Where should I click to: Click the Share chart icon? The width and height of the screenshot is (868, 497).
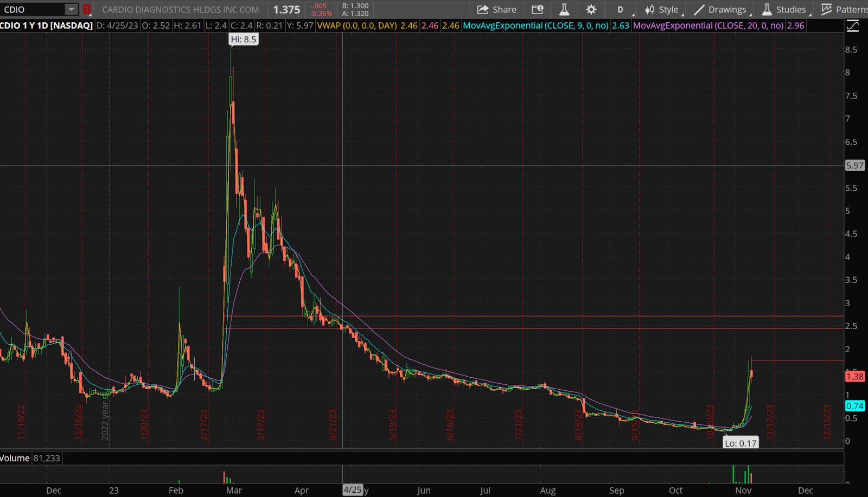coord(496,9)
